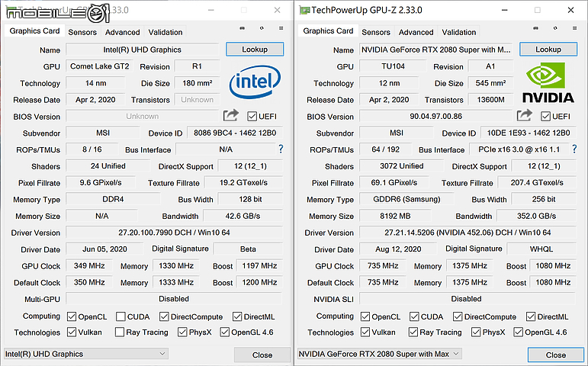Open the Intel(R) UHD Graphics GPU selector dropdown

point(86,354)
